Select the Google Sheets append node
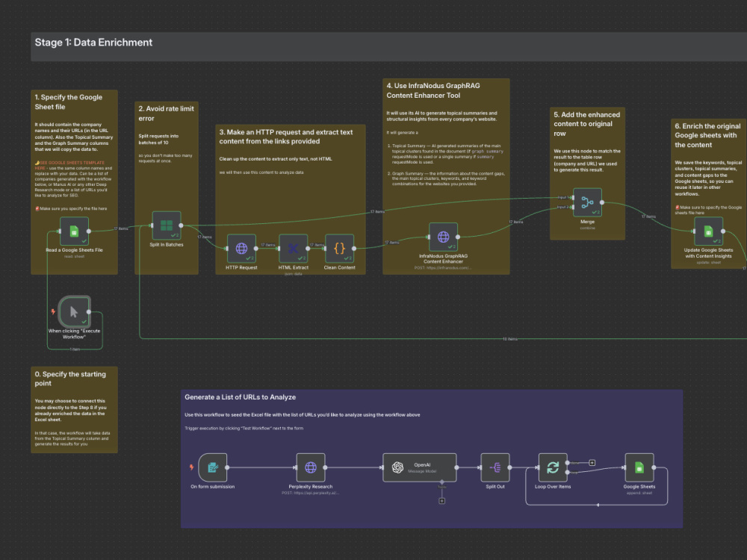This screenshot has width=747, height=560. tap(639, 467)
